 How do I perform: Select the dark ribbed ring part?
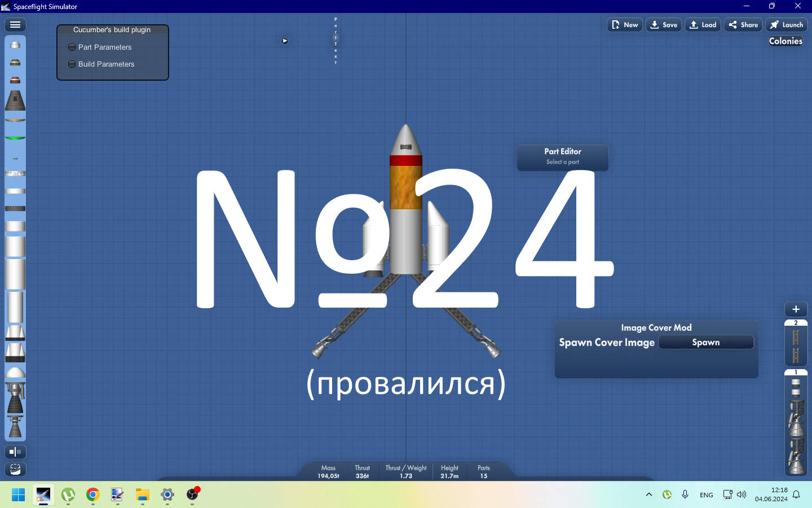click(15, 209)
